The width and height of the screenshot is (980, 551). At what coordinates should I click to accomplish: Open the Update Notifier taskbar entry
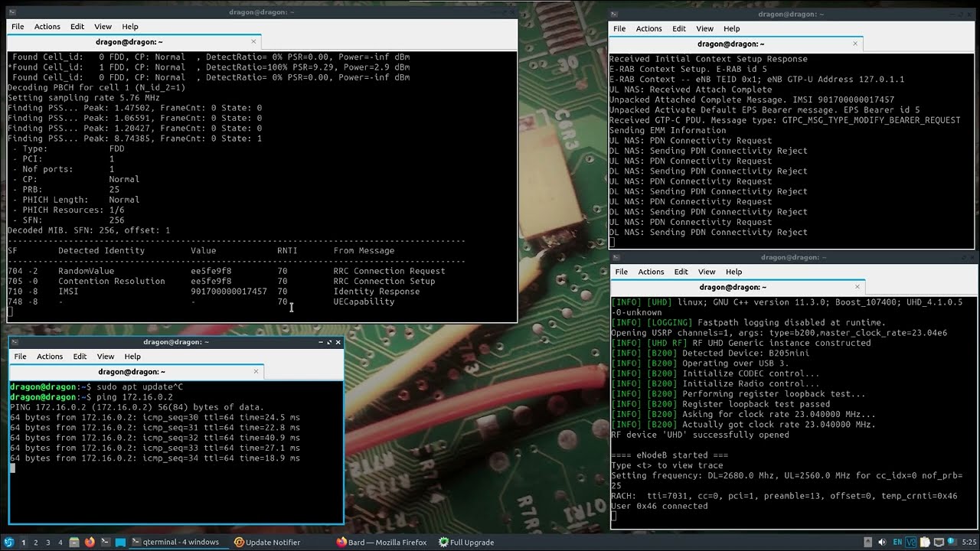[x=268, y=542]
